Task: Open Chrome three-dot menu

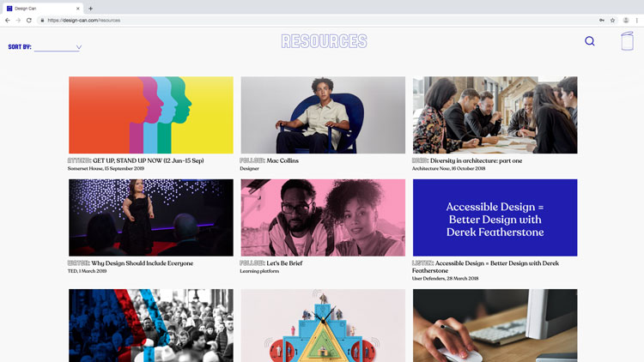Action: (x=637, y=20)
